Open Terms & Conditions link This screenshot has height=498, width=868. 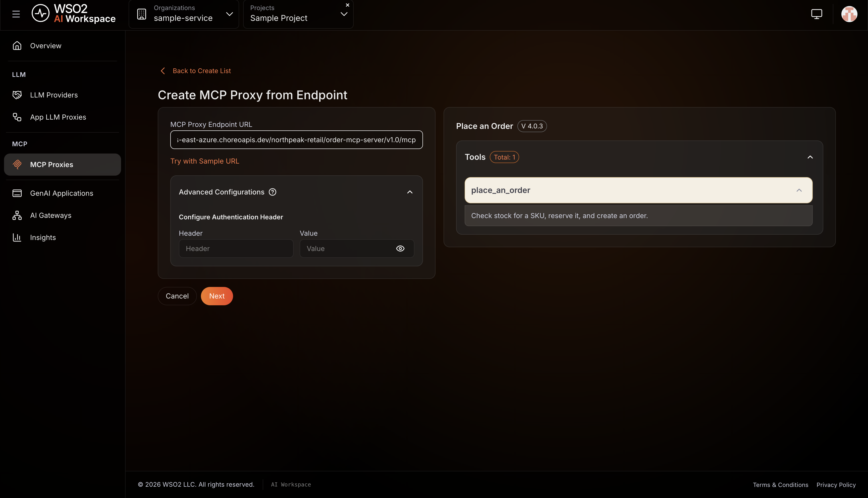pos(781,485)
